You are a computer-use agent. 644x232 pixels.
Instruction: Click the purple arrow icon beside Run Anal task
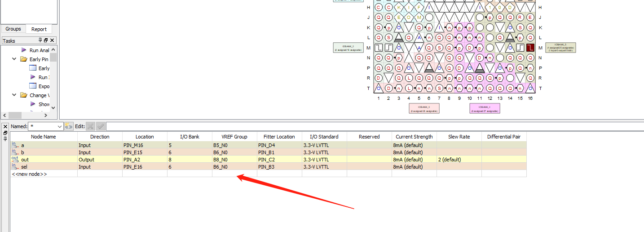pyautogui.click(x=24, y=50)
